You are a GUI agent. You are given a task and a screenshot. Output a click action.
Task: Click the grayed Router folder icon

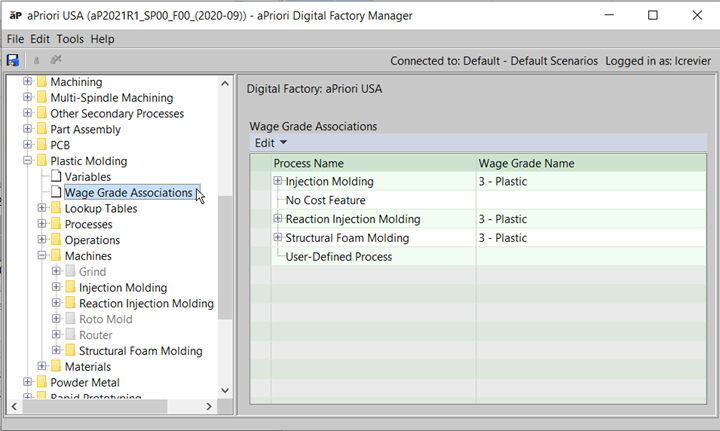[x=70, y=335]
